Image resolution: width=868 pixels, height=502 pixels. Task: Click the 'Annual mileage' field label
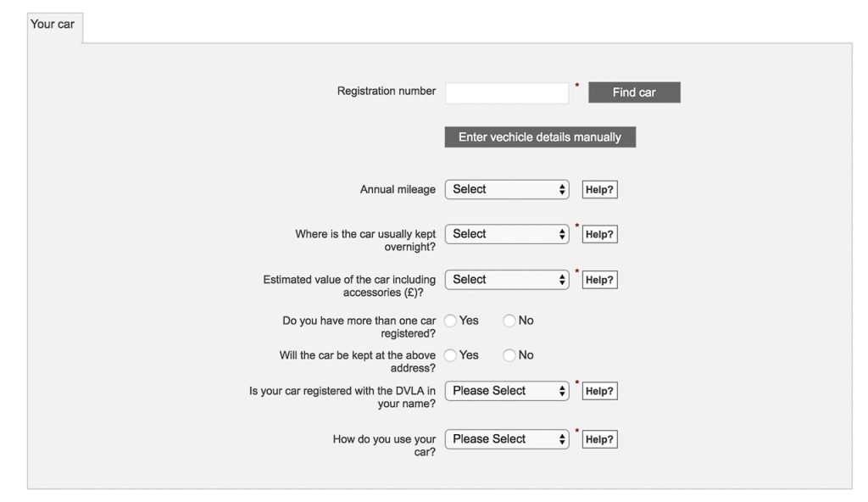click(398, 190)
